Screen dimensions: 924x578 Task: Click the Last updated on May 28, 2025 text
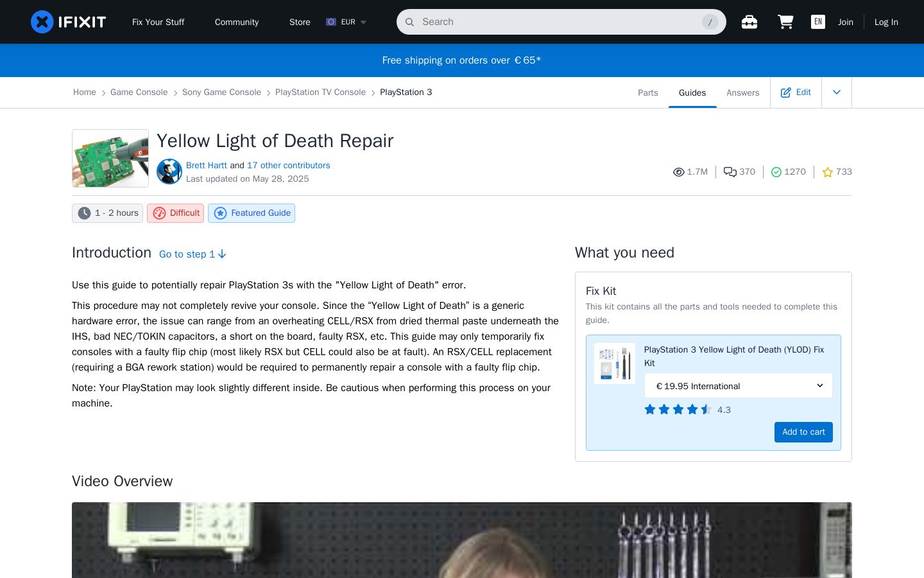pyautogui.click(x=248, y=179)
